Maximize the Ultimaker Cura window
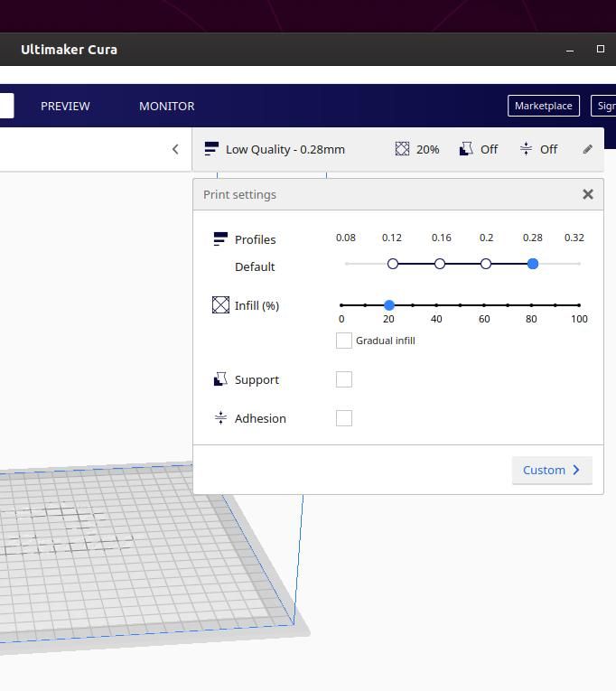The width and height of the screenshot is (616, 691). coord(600,49)
